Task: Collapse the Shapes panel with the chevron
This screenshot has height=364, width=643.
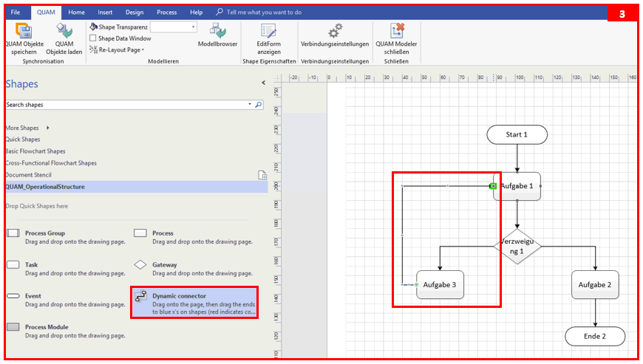Action: (x=263, y=83)
